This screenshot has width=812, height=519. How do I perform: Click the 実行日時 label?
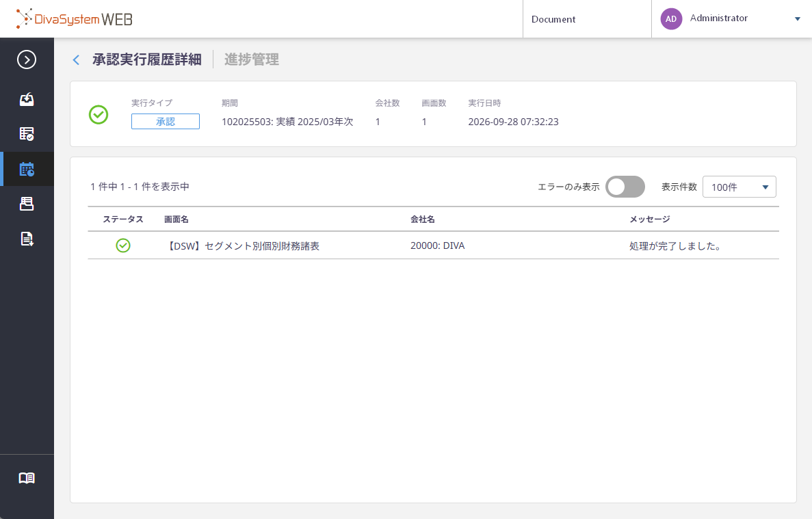(484, 103)
